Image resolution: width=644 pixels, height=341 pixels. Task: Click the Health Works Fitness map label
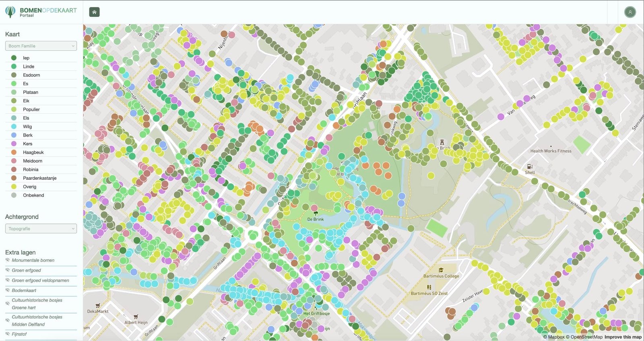551,151
